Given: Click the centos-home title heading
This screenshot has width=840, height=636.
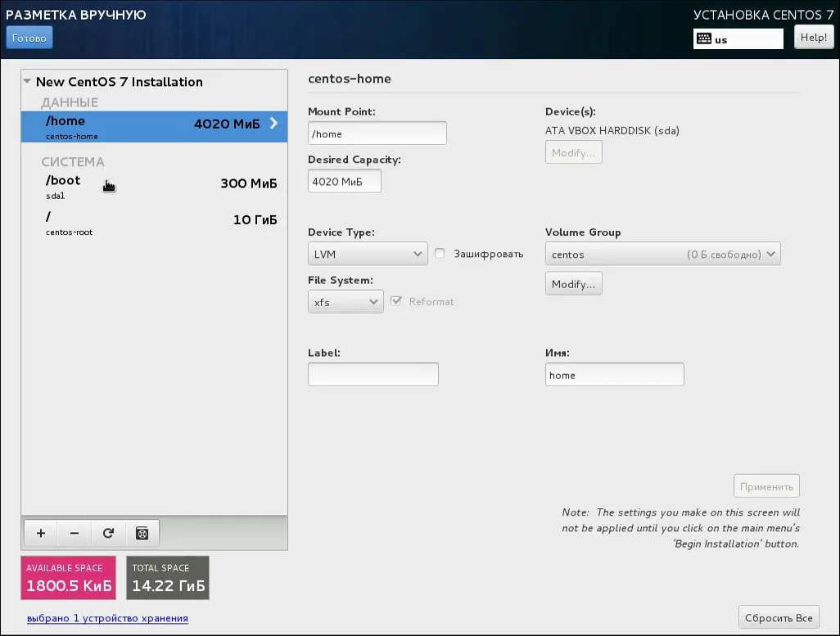Looking at the screenshot, I should click(x=350, y=79).
